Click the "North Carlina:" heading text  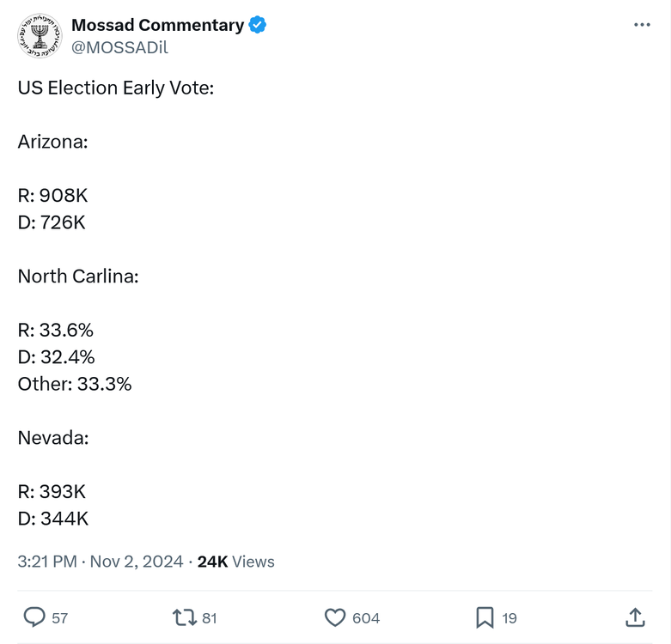tap(78, 276)
